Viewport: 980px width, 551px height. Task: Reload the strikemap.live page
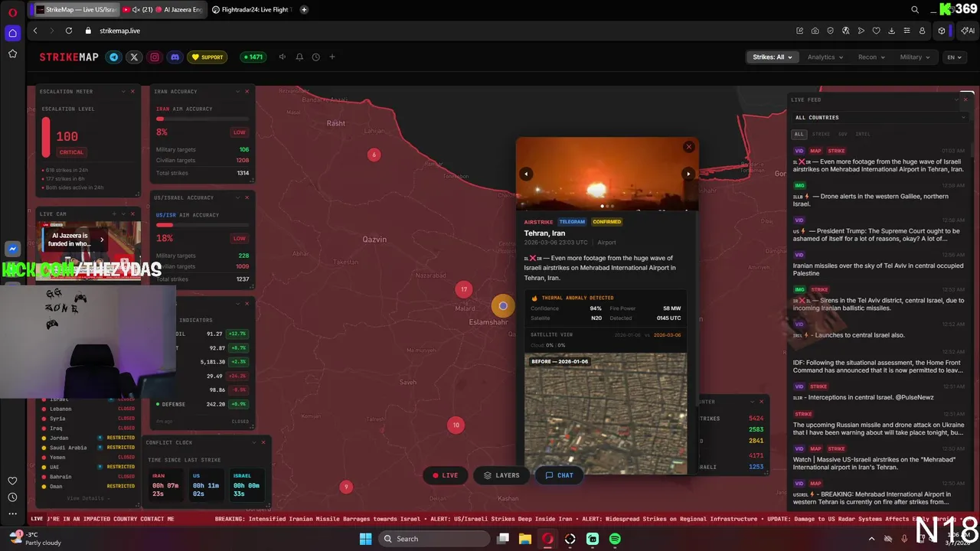[69, 31]
